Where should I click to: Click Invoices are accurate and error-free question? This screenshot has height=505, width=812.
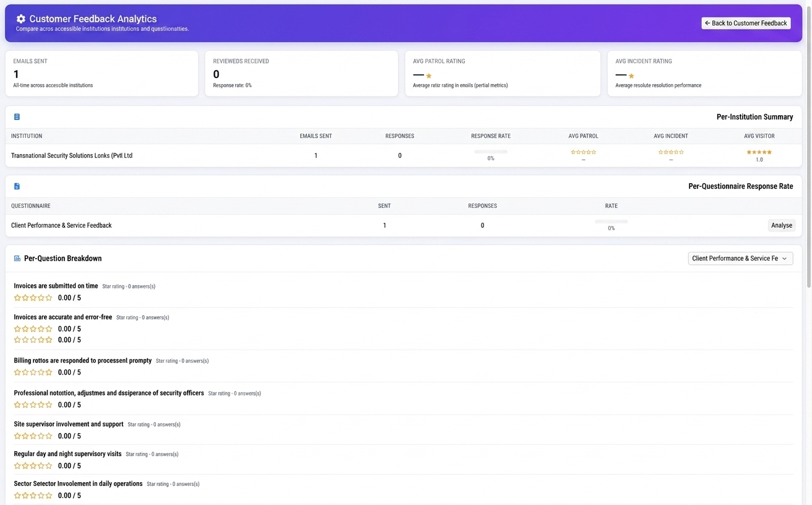(x=63, y=317)
